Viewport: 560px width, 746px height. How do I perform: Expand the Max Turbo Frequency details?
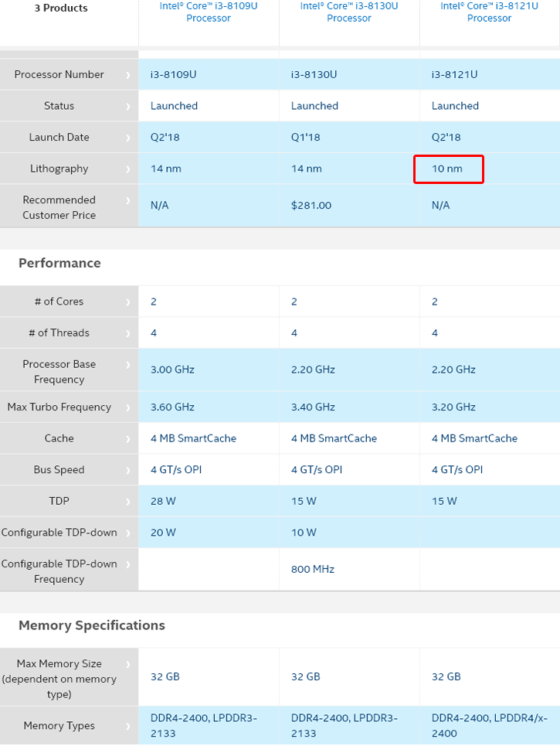[x=130, y=406]
